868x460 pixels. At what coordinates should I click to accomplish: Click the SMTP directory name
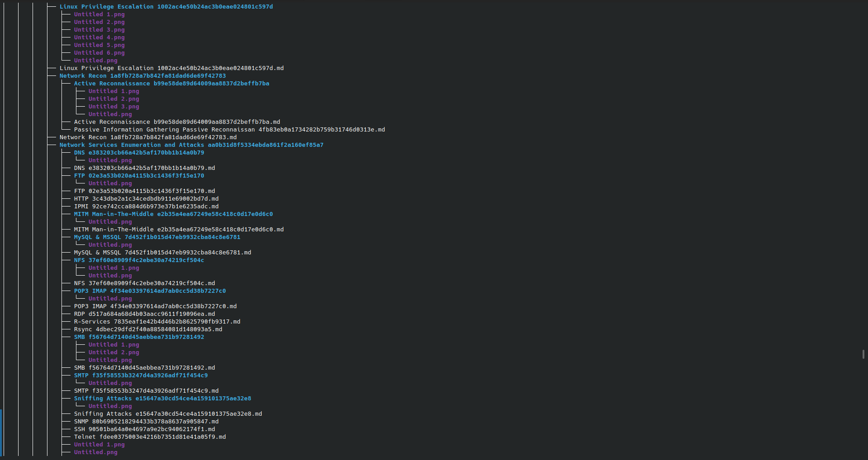coord(141,376)
